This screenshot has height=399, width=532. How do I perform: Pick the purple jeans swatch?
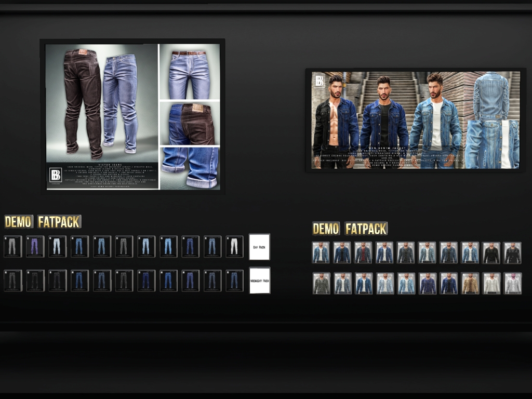[x=35, y=246]
